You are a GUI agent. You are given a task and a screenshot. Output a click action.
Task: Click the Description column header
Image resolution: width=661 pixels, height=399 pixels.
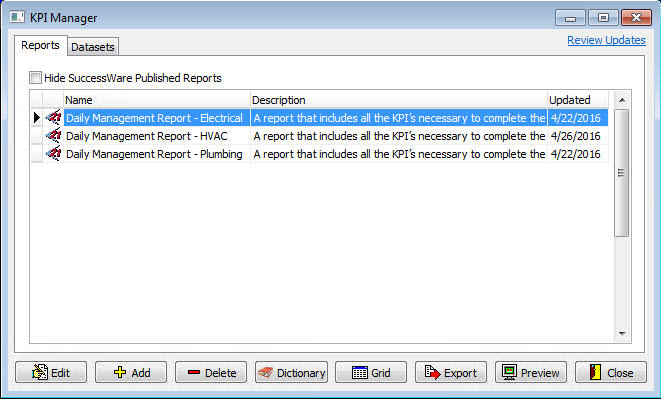[x=399, y=100]
